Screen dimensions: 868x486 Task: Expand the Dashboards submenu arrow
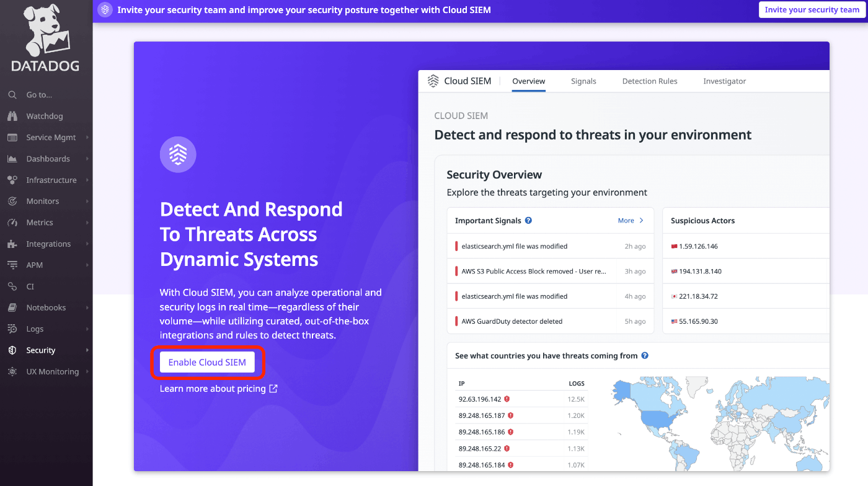point(87,159)
